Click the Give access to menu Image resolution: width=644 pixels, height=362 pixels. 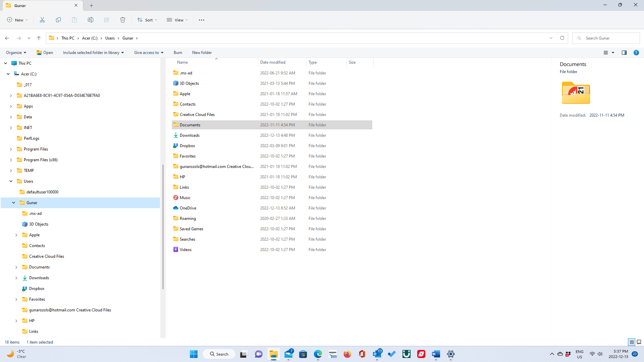(149, 52)
